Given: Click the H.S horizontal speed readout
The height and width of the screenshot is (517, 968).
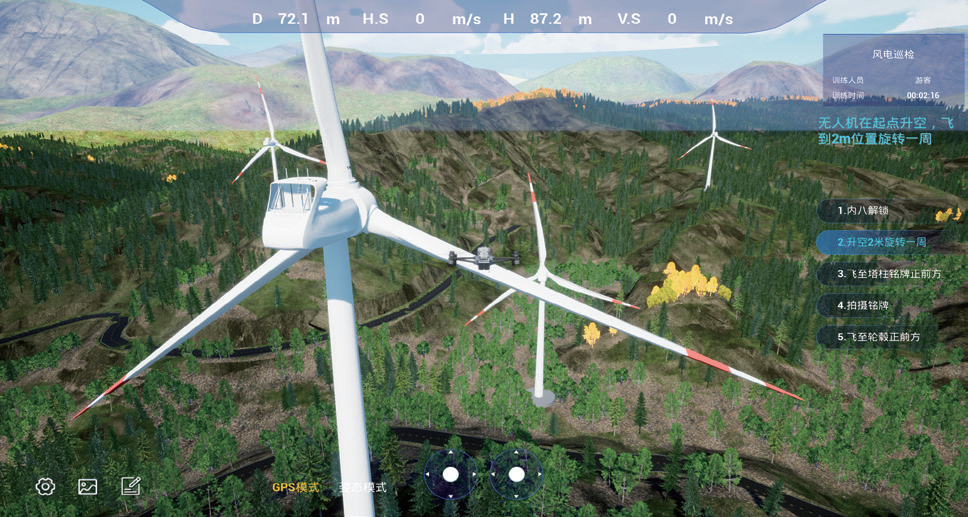Looking at the screenshot, I should pyautogui.click(x=421, y=19).
